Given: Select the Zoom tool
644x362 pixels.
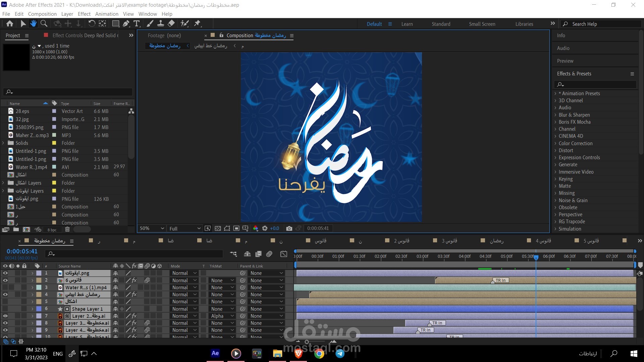Looking at the screenshot, I should tap(44, 23).
